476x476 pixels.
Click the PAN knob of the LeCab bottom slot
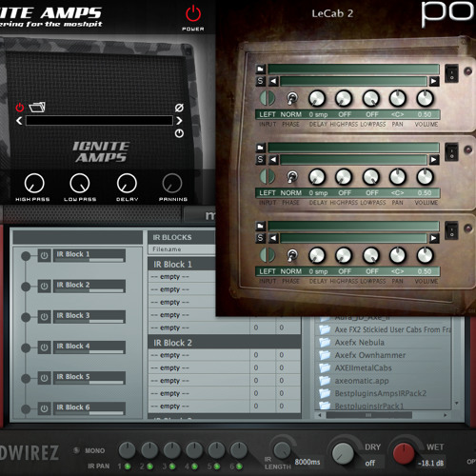[398, 255]
